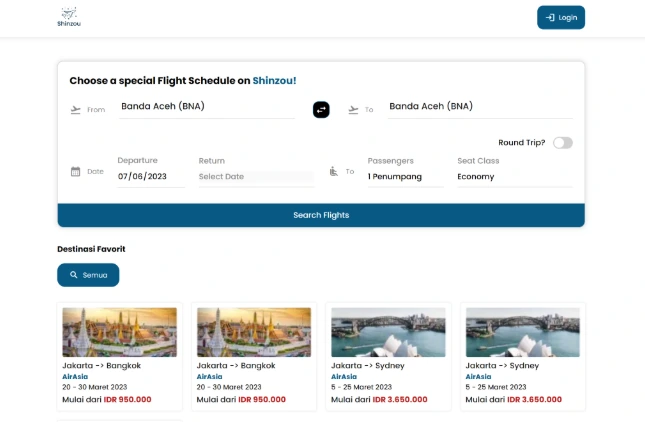Enable the Round Trip toggle

point(562,142)
